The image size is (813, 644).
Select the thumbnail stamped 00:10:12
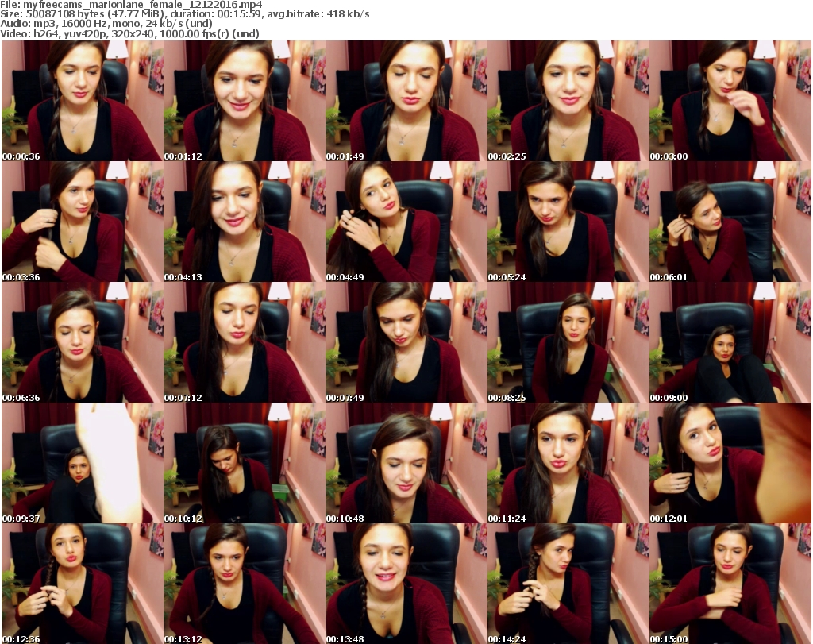pyautogui.click(x=245, y=463)
